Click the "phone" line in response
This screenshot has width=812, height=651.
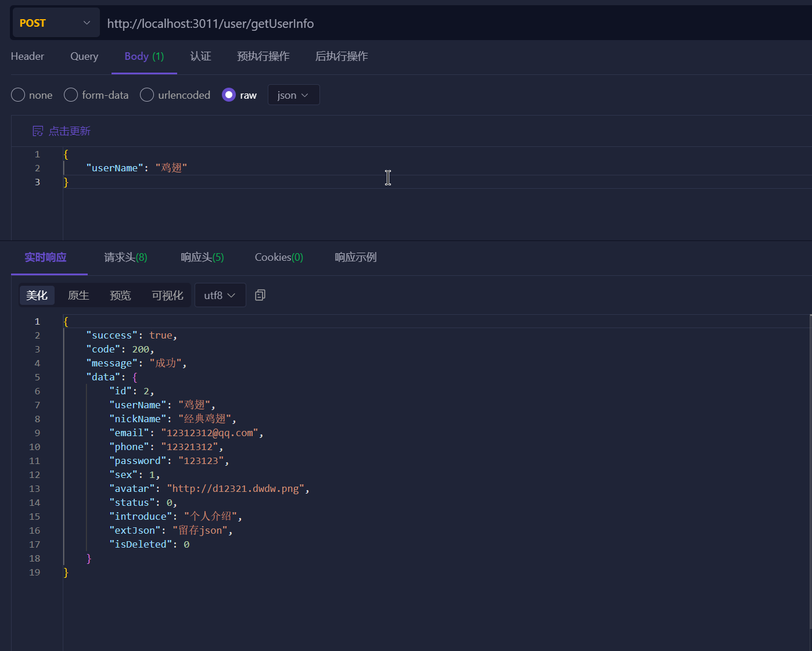tap(166, 447)
